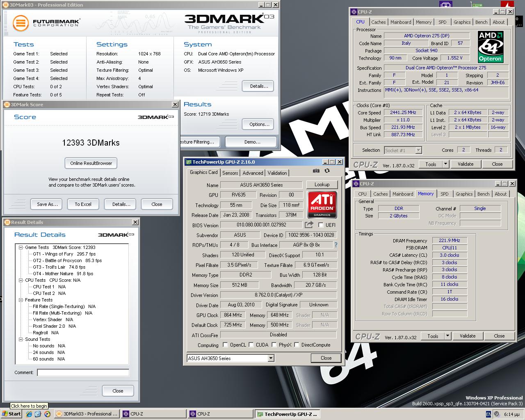Click the 3DMark Score window title icon
The width and height of the screenshot is (525, 420).
click(7, 105)
